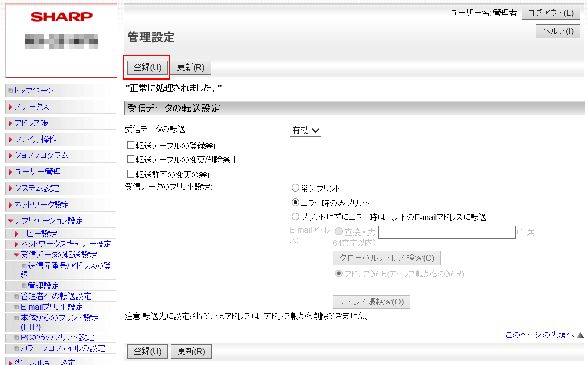Click the SHARP logo in the sidebar
Image resolution: width=588 pixels, height=365 pixels.
coord(61,17)
